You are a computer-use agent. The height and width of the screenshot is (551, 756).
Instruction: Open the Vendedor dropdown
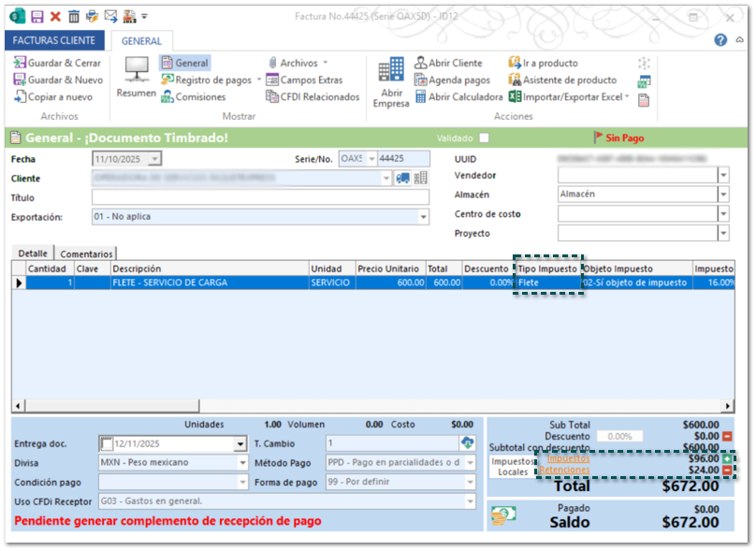pos(722,175)
